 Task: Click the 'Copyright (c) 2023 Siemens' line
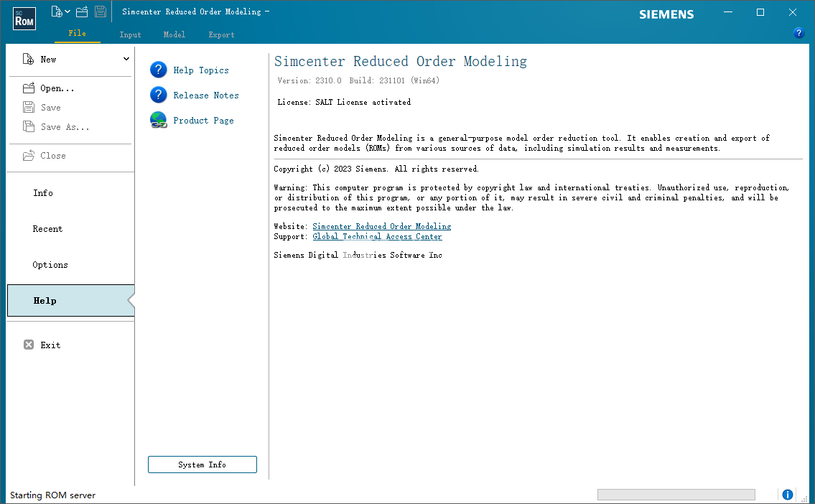point(376,169)
